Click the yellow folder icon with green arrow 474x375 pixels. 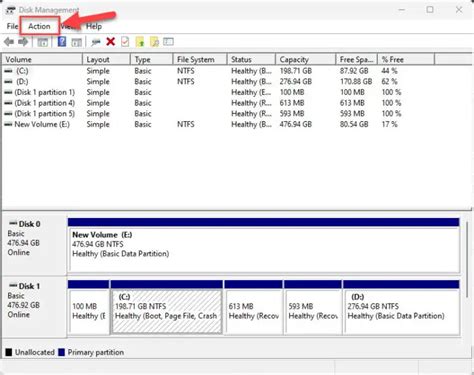[x=140, y=42]
